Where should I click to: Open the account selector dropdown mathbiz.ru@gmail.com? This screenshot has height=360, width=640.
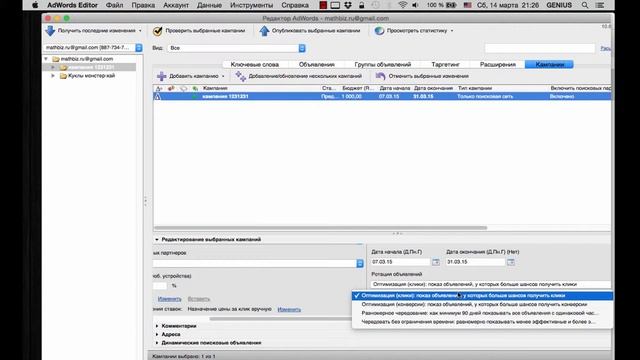(x=93, y=48)
